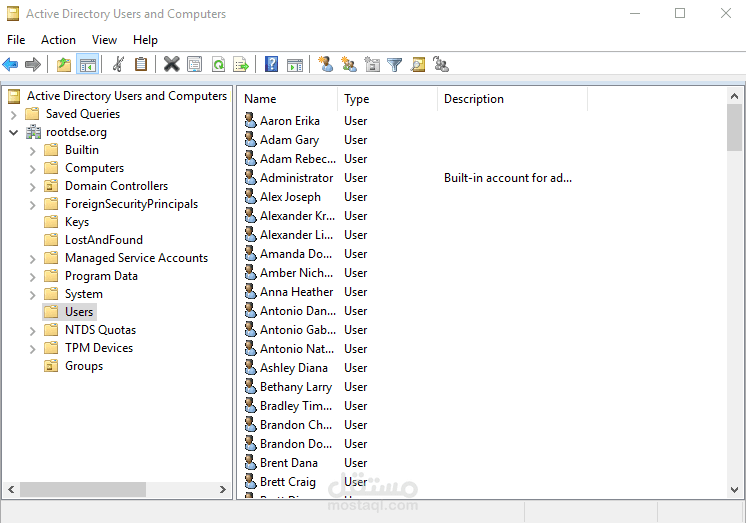Click the Delete X toolbar icon

tap(172, 64)
